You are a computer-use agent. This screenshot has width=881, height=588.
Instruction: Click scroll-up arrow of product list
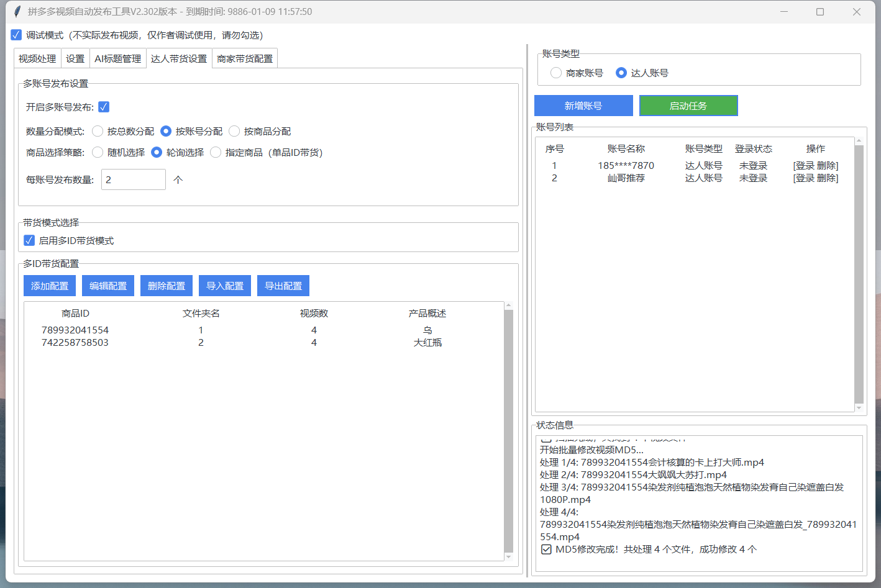[x=509, y=305]
